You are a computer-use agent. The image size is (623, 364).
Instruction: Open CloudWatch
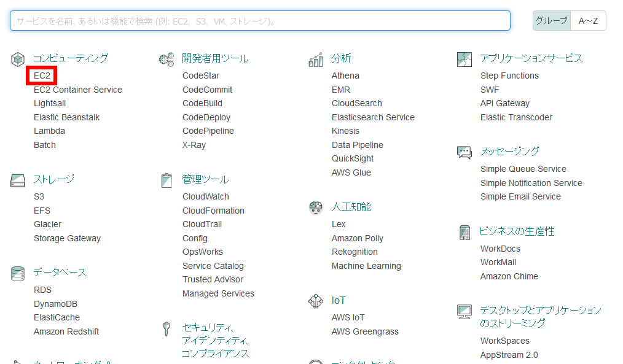[x=206, y=196]
